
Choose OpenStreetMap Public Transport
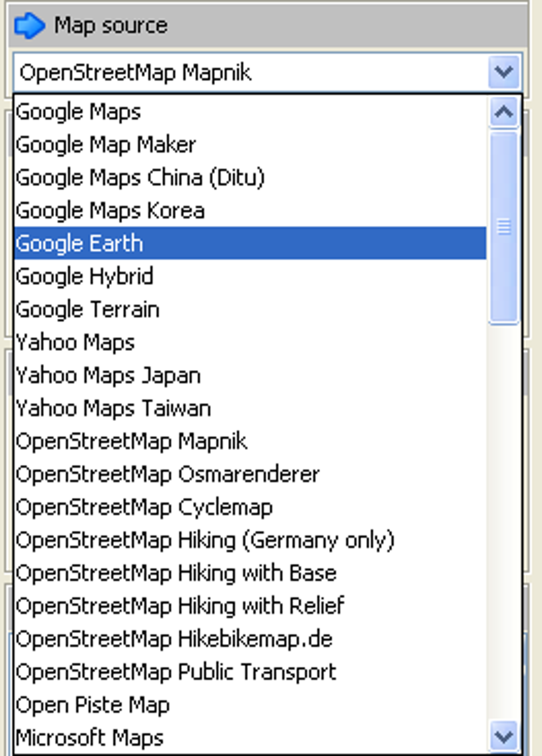[x=250, y=672]
